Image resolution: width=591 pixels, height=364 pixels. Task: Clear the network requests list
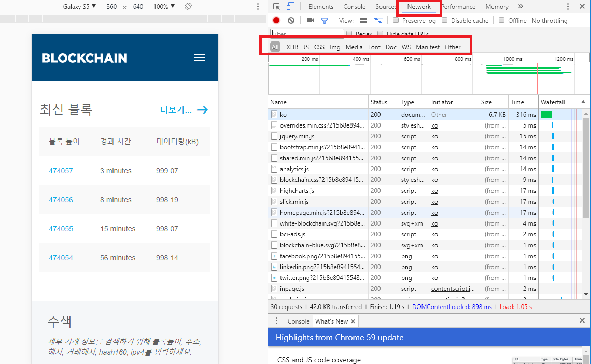pyautogui.click(x=291, y=20)
